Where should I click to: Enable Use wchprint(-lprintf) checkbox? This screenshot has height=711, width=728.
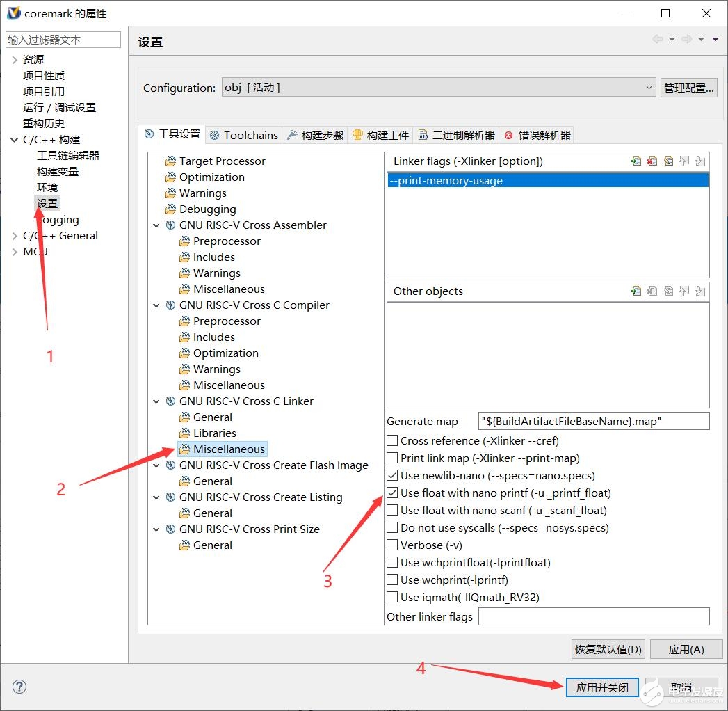coord(392,580)
